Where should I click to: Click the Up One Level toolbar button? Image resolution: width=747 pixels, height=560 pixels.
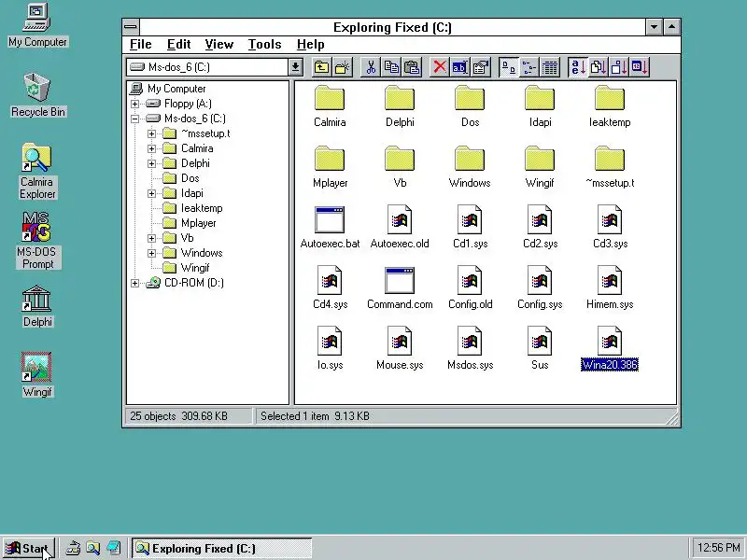pos(321,67)
